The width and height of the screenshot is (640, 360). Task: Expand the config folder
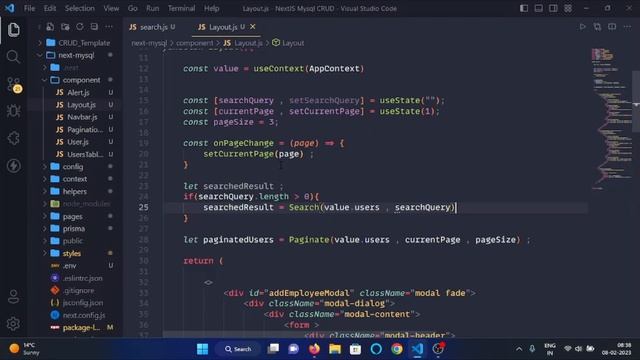pos(74,167)
